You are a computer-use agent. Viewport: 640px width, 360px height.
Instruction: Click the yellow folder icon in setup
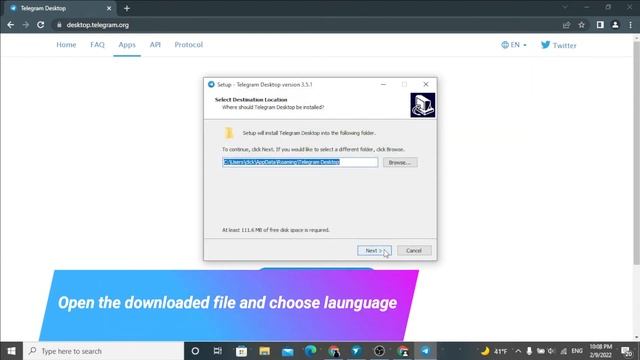click(x=229, y=133)
